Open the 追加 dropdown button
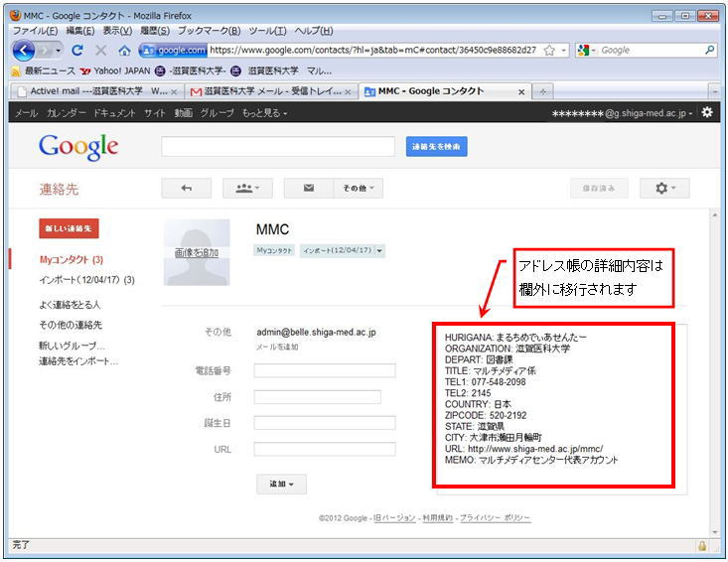 [x=281, y=484]
